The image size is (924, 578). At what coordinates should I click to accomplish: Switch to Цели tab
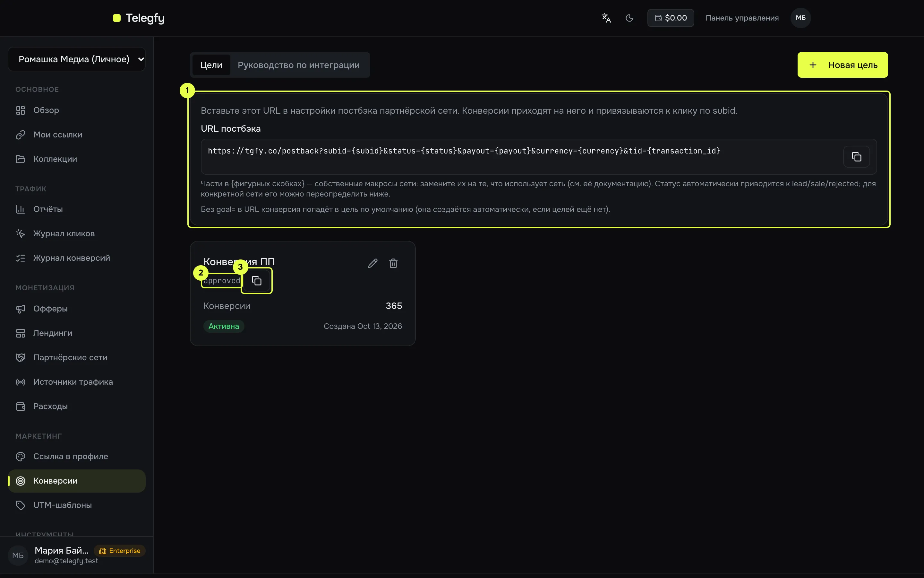coord(211,65)
